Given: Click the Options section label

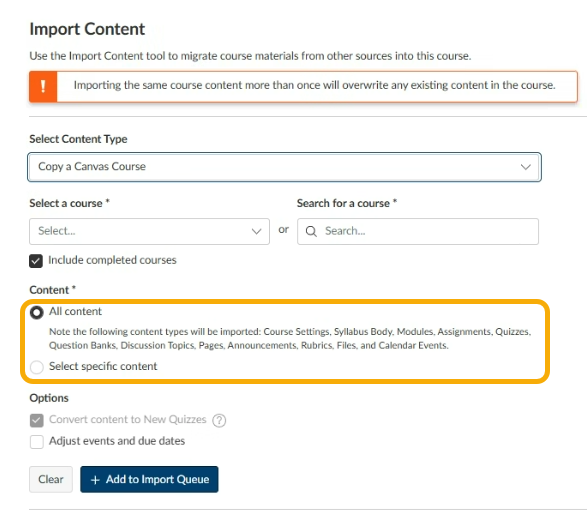Looking at the screenshot, I should pyautogui.click(x=49, y=398).
